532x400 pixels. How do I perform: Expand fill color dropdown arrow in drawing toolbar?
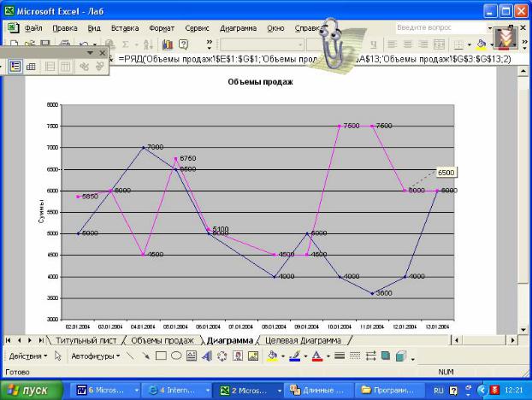point(282,356)
